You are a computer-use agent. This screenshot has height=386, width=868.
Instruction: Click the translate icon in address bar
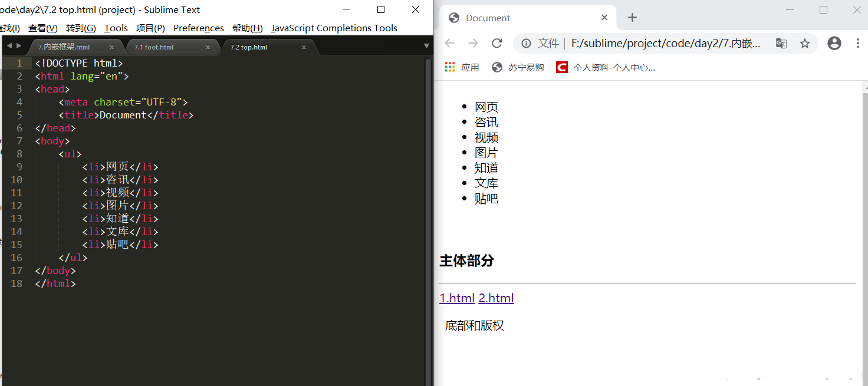pos(781,43)
